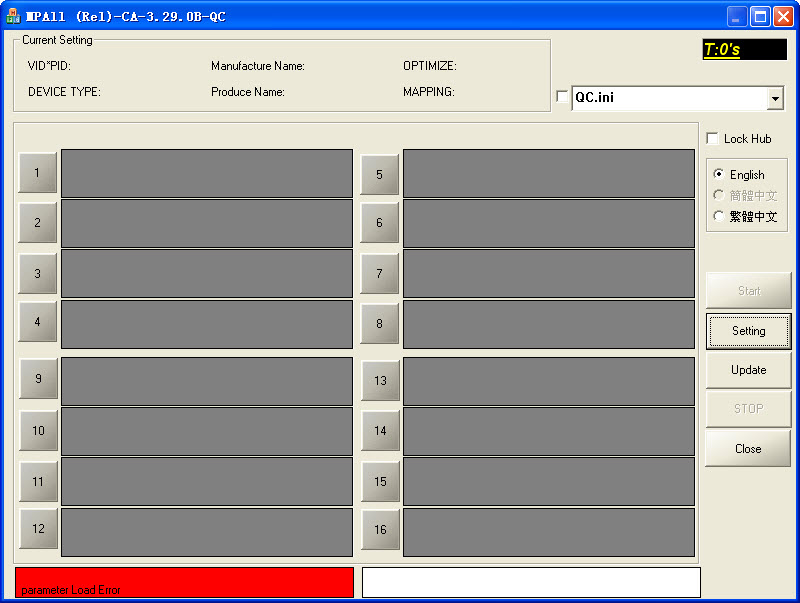Click the empty white status field
This screenshot has height=603, width=800.
[531, 582]
